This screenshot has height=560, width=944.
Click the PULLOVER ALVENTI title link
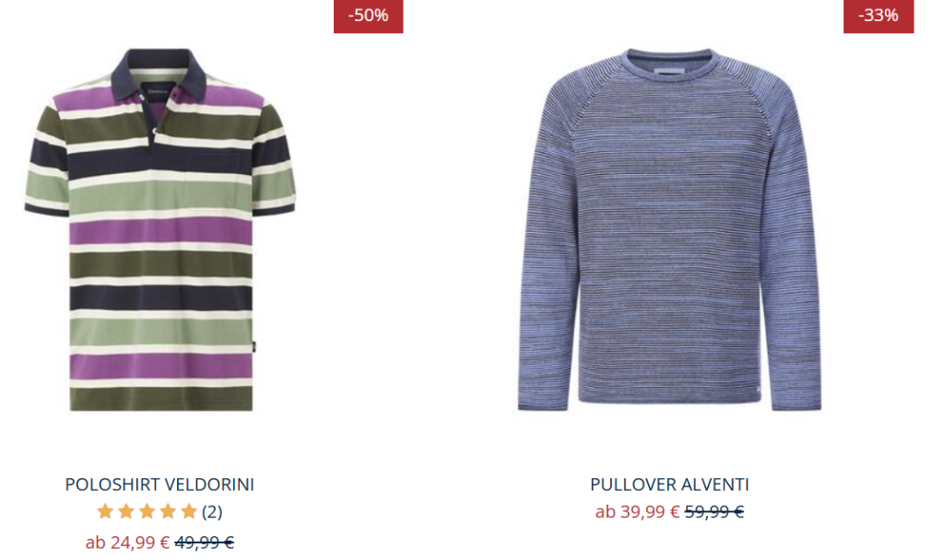click(669, 484)
